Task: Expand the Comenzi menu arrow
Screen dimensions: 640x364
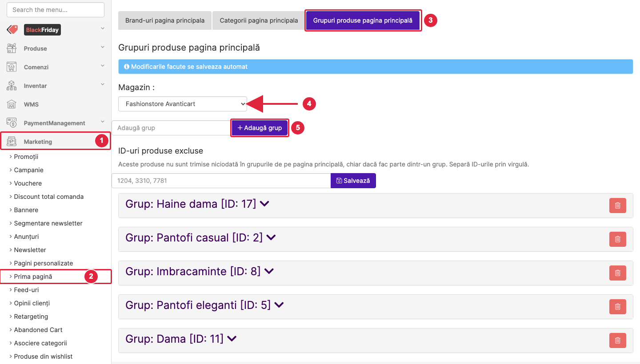Action: click(x=103, y=66)
